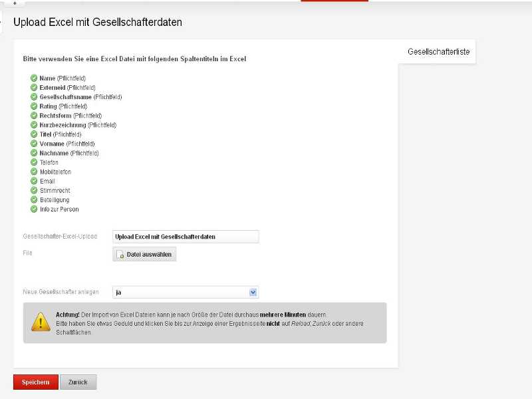Click the 'Externeid (Pflichtfeld)' text
Image resolution: width=532 pixels, height=399 pixels.
pyautogui.click(x=68, y=88)
